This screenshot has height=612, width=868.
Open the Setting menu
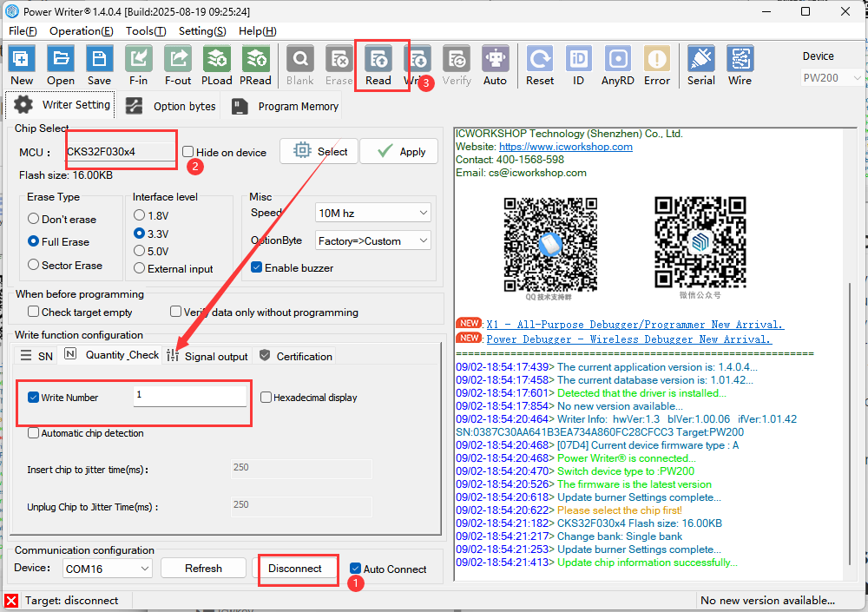click(x=202, y=31)
